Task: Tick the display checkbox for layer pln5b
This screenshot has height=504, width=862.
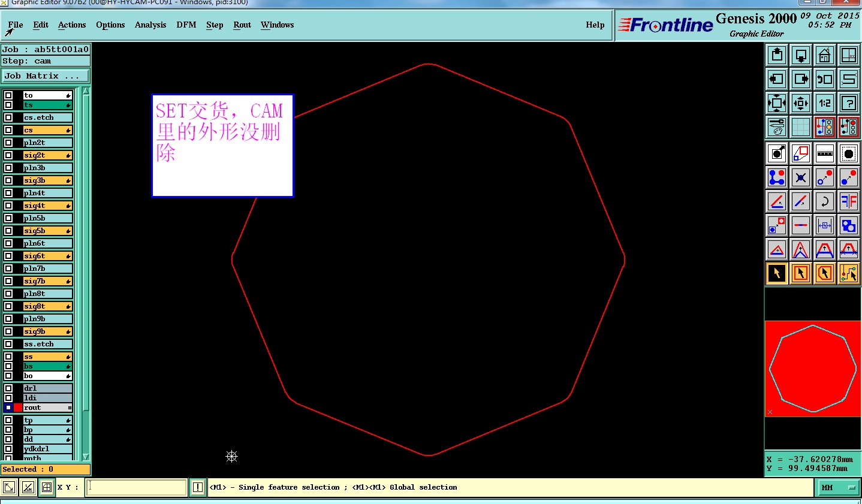Action: (8, 218)
